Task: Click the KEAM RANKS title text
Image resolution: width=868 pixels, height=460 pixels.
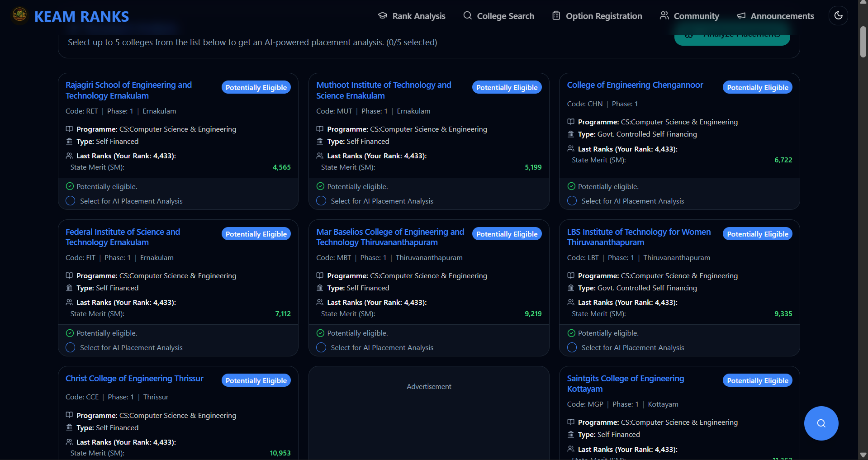Action: [81, 17]
